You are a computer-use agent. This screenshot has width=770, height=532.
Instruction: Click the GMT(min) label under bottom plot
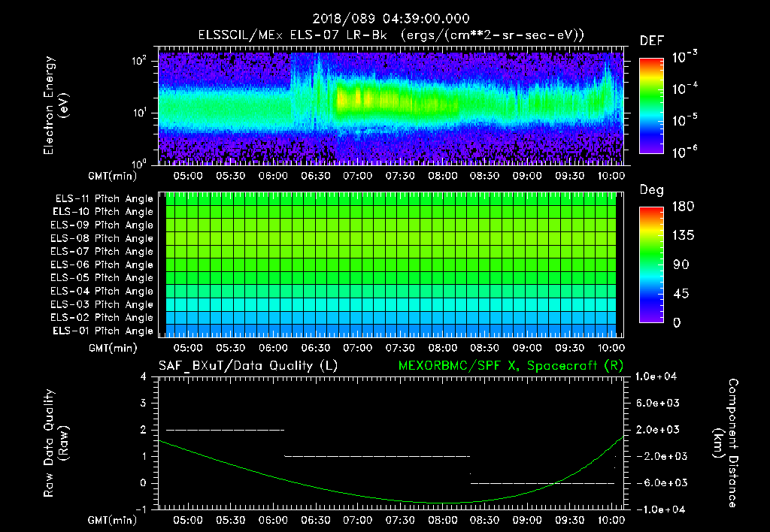(113, 520)
